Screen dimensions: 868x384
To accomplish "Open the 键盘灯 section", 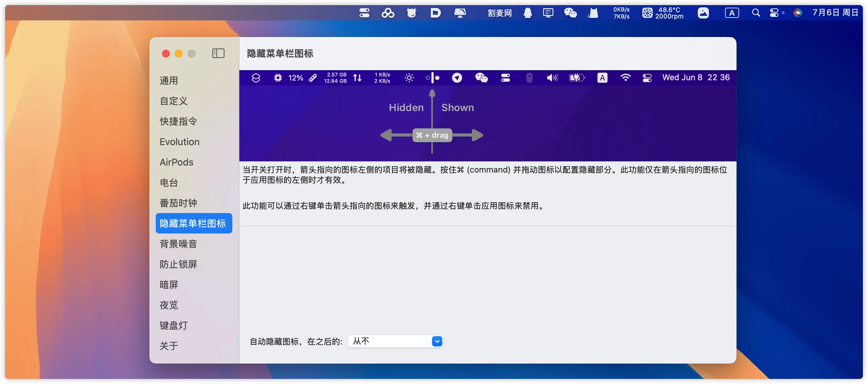I will [x=174, y=325].
